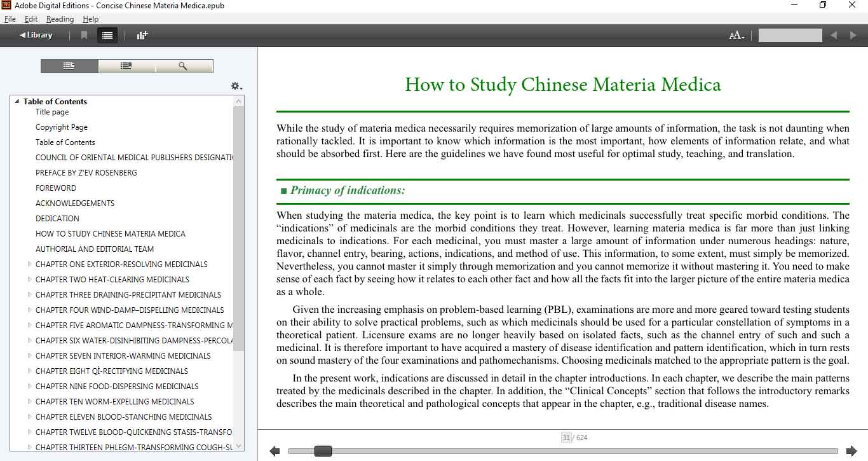Go to next page with right arrow
Image resolution: width=868 pixels, height=461 pixels.
tap(851, 451)
